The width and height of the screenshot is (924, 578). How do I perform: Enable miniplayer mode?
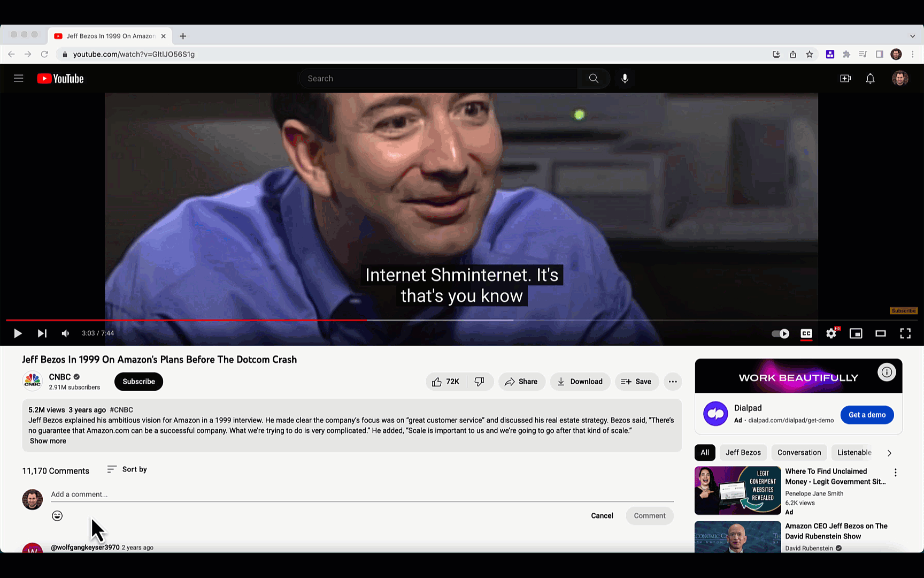[x=856, y=333]
